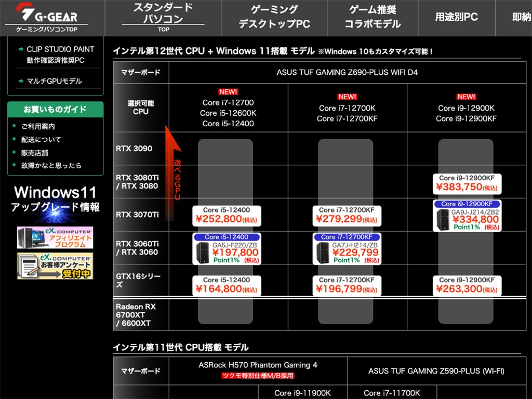The height and width of the screenshot is (399, 532).
Task: Click PC tower image in GA7J-H214/ZB card
Action: (323, 253)
